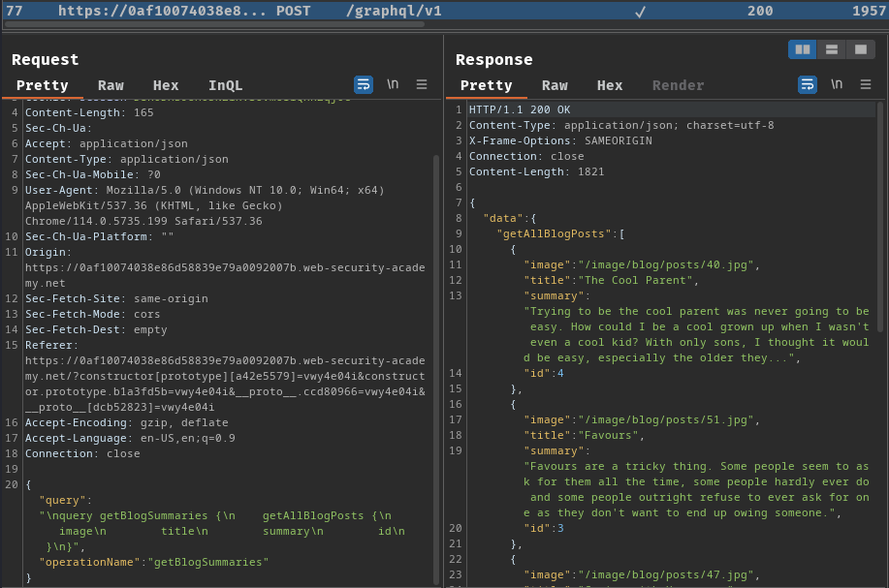Switch Request view to Pretty tab
The width and height of the screenshot is (889, 588).
42,85
